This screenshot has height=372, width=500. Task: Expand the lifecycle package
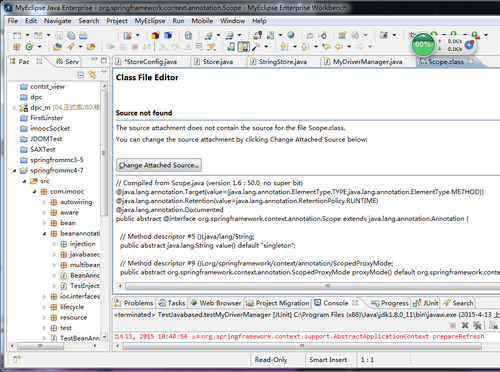[x=44, y=307]
